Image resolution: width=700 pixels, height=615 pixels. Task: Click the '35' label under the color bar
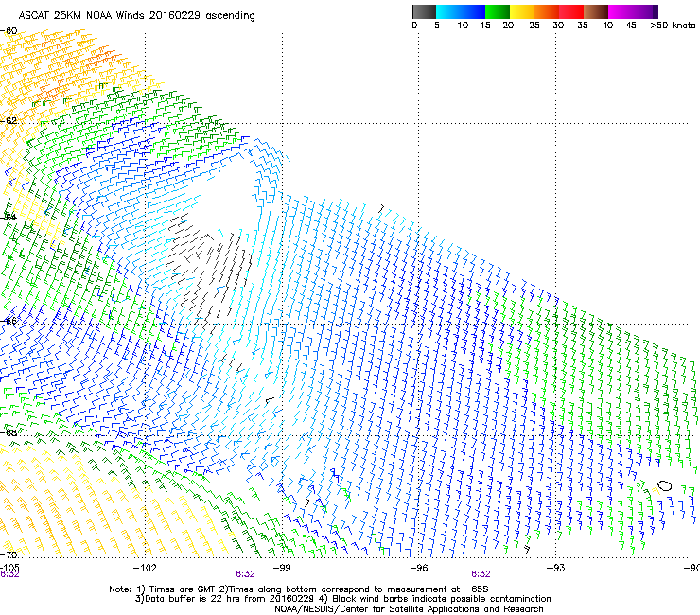click(x=583, y=25)
